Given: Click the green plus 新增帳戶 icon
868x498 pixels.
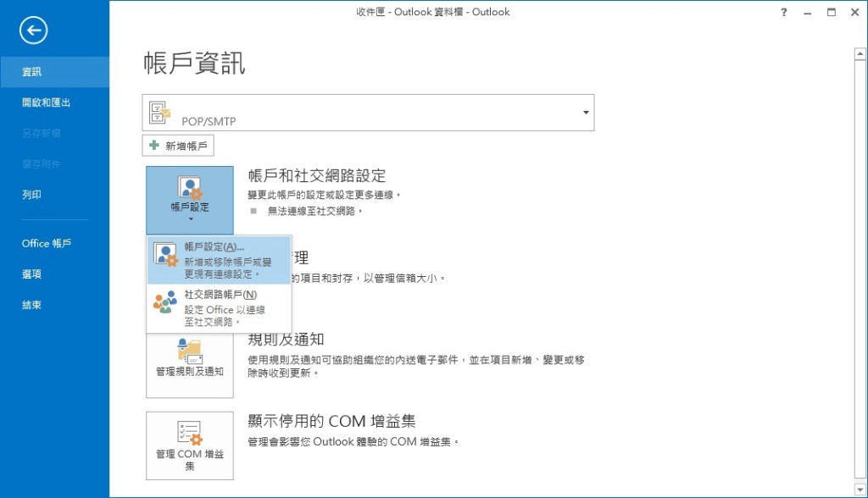Looking at the screenshot, I should pos(154,146).
